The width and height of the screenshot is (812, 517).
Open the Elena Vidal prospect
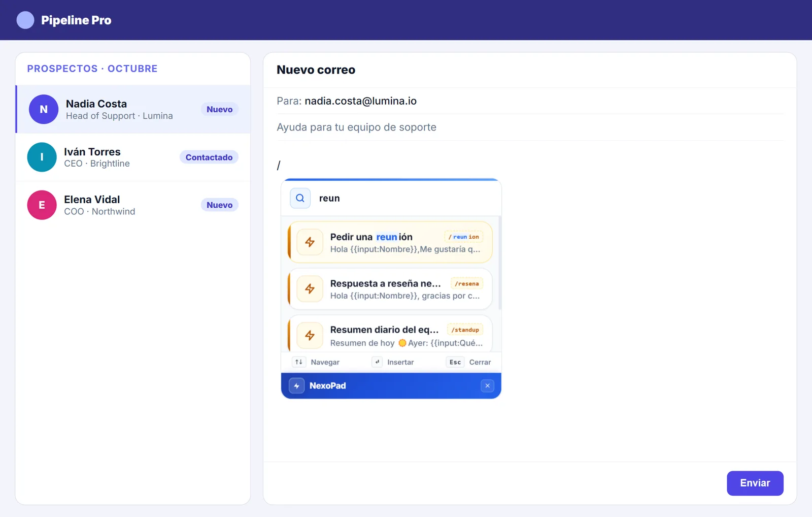[x=133, y=205]
